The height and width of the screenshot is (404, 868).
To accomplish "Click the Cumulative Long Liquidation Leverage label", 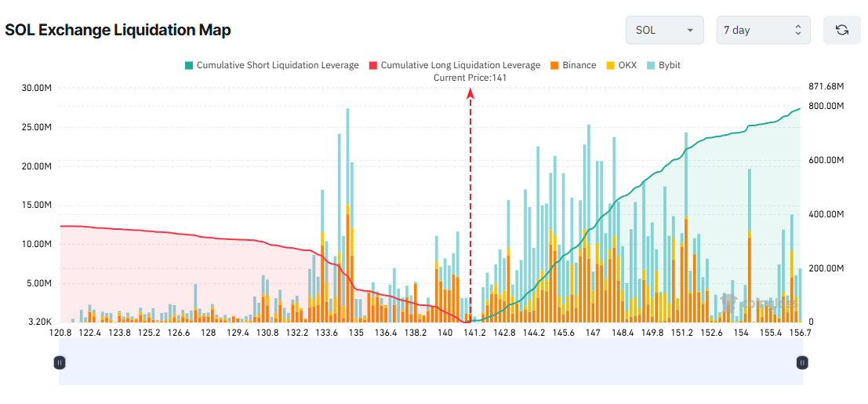I will (x=460, y=65).
